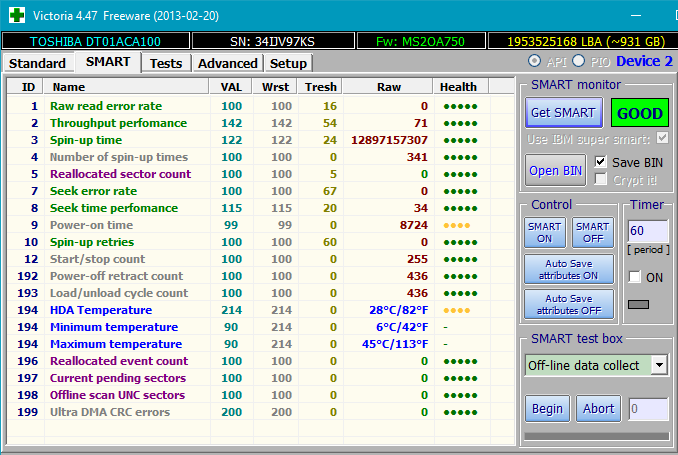The width and height of the screenshot is (678, 455).
Task: Select the Start/stop count row
Action: tap(261, 259)
